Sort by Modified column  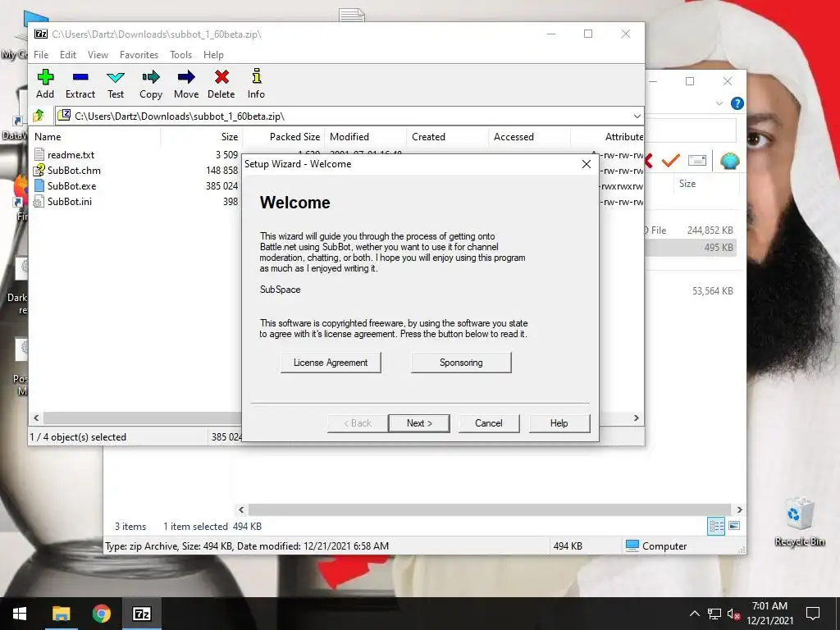pyautogui.click(x=365, y=137)
